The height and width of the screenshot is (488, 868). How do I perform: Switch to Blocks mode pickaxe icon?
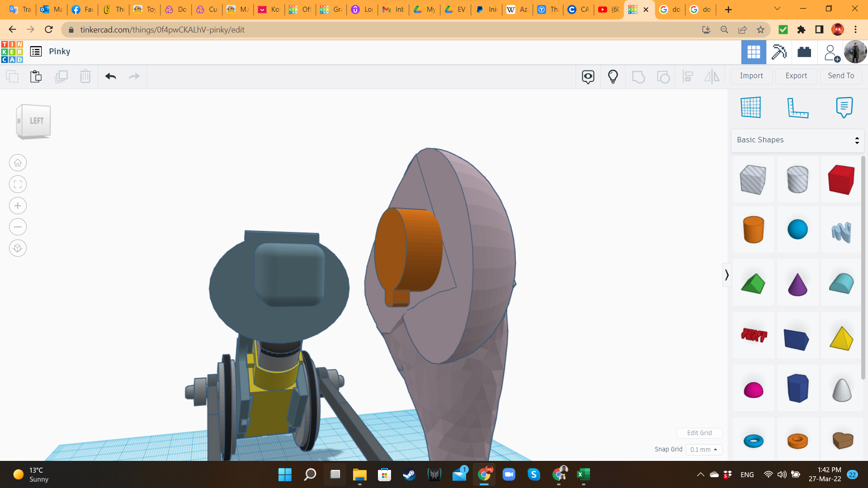pyautogui.click(x=779, y=52)
